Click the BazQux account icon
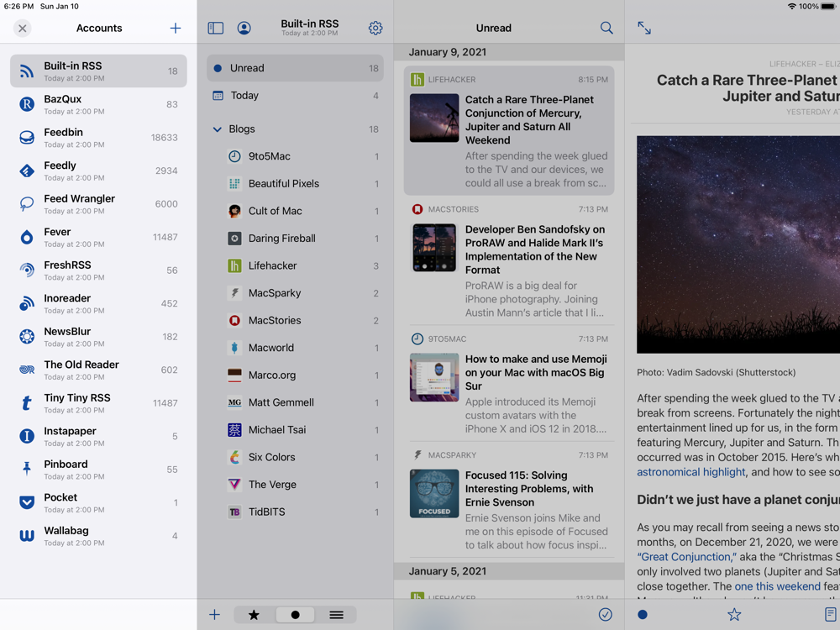The height and width of the screenshot is (630, 840). point(27,104)
